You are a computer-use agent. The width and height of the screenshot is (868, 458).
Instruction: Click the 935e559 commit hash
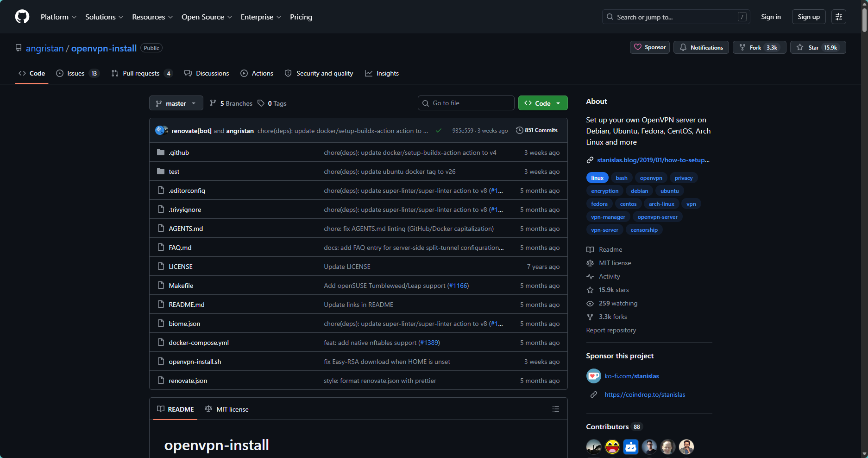(x=463, y=131)
